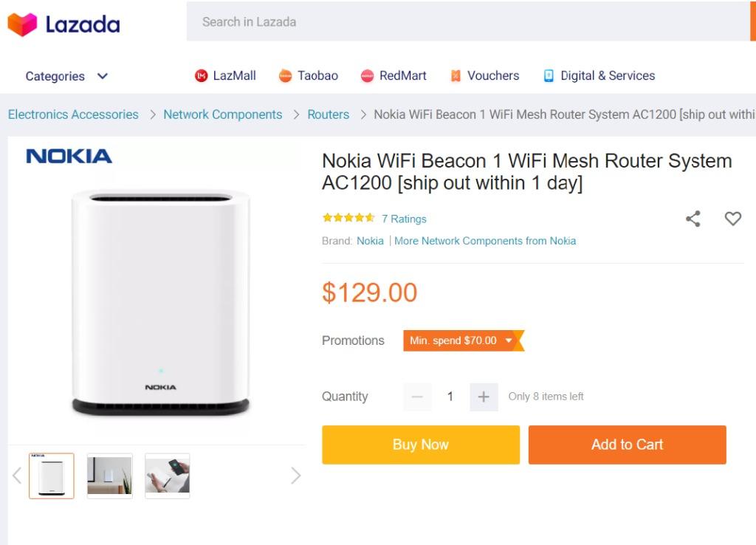This screenshot has width=756, height=545.
Task: Open the Routers category breadcrumb
Action: pyautogui.click(x=328, y=114)
